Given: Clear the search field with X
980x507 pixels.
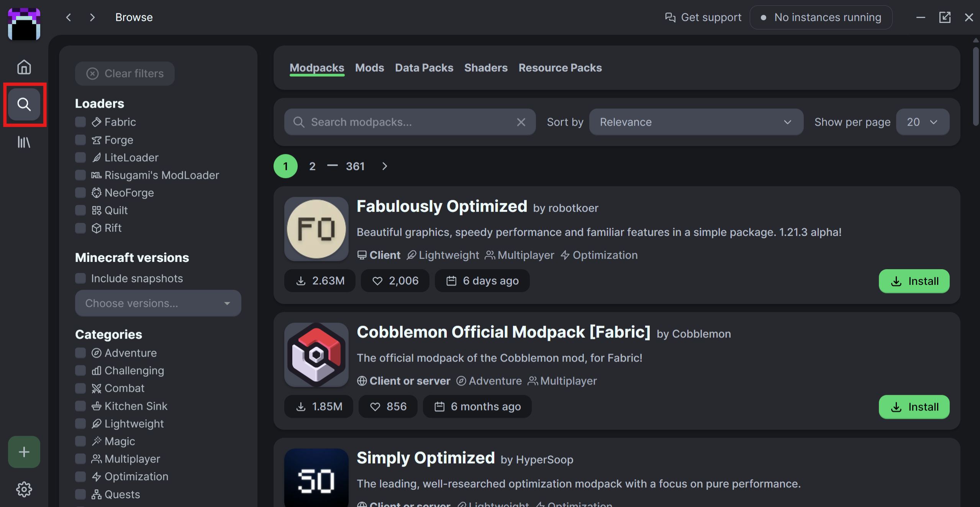Looking at the screenshot, I should (x=521, y=122).
